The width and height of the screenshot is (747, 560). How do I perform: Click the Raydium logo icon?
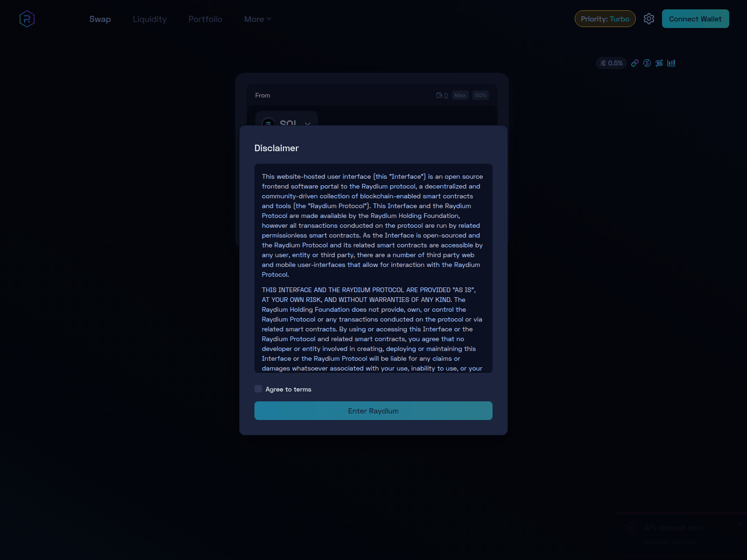[x=27, y=19]
